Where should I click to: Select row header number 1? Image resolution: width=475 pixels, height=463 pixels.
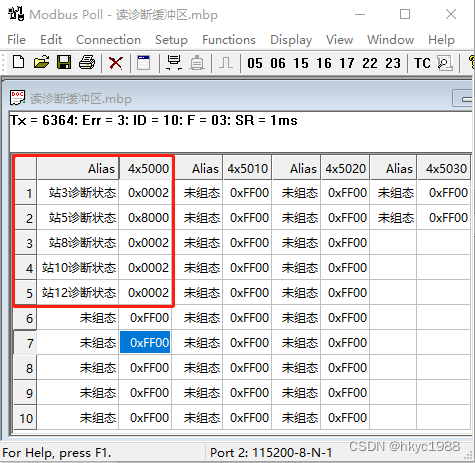point(26,193)
